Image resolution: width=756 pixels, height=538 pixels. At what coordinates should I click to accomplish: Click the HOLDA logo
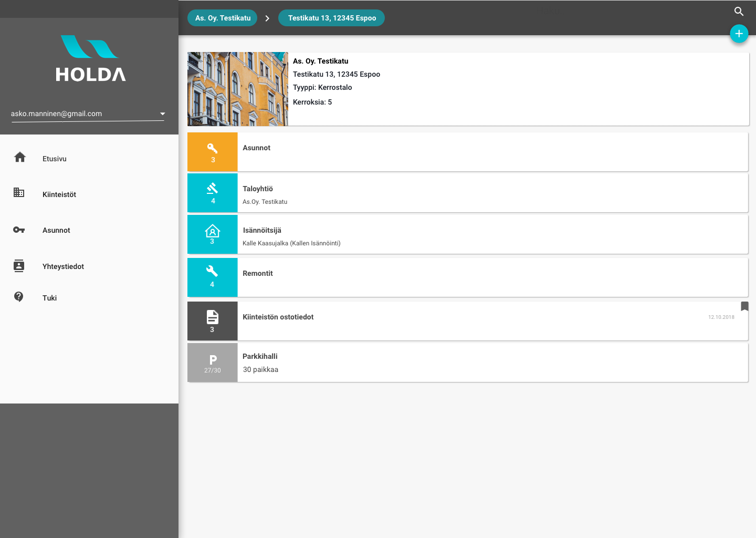click(x=90, y=59)
